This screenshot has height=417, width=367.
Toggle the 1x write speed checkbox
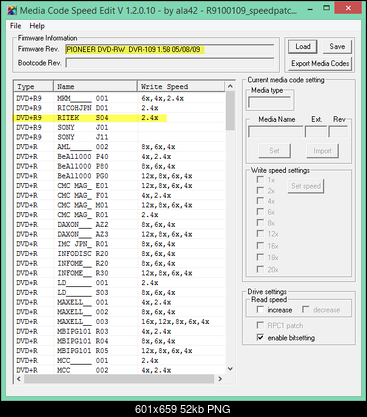(260, 180)
